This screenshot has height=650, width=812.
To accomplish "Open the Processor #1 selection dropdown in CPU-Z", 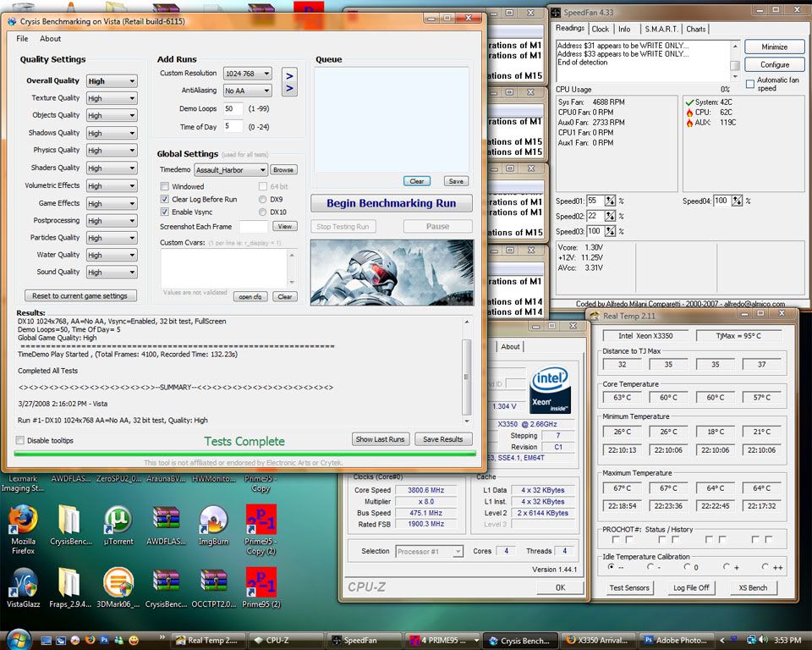I will 430,552.
